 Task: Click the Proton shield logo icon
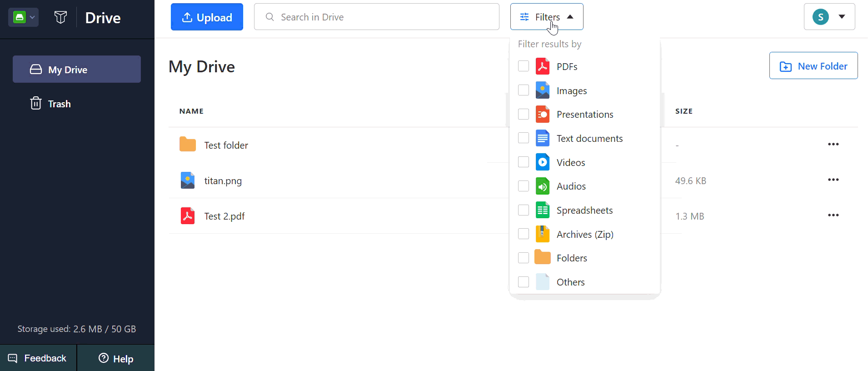(x=60, y=17)
